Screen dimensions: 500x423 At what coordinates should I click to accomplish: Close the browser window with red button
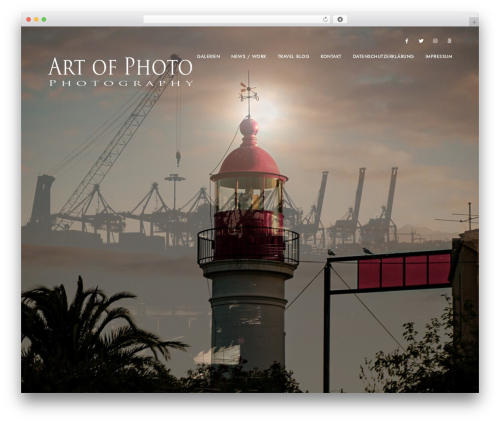pyautogui.click(x=29, y=20)
